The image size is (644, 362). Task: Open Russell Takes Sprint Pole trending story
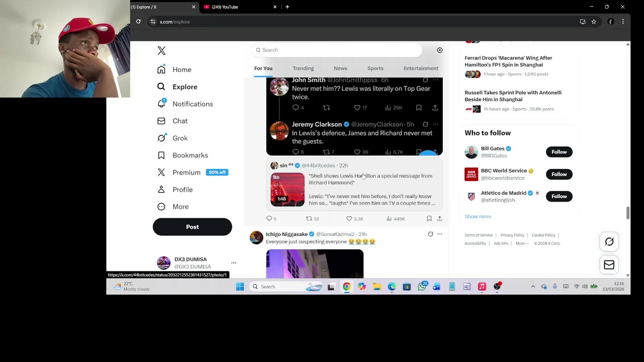point(513,96)
